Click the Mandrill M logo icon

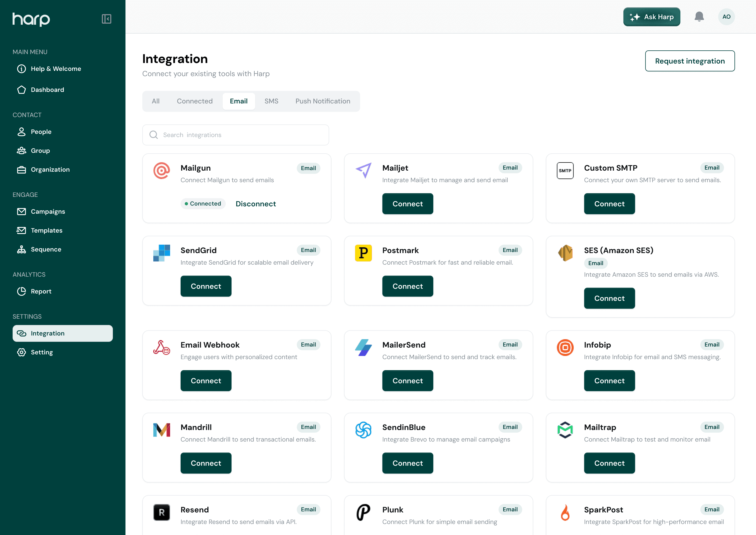[x=161, y=430]
